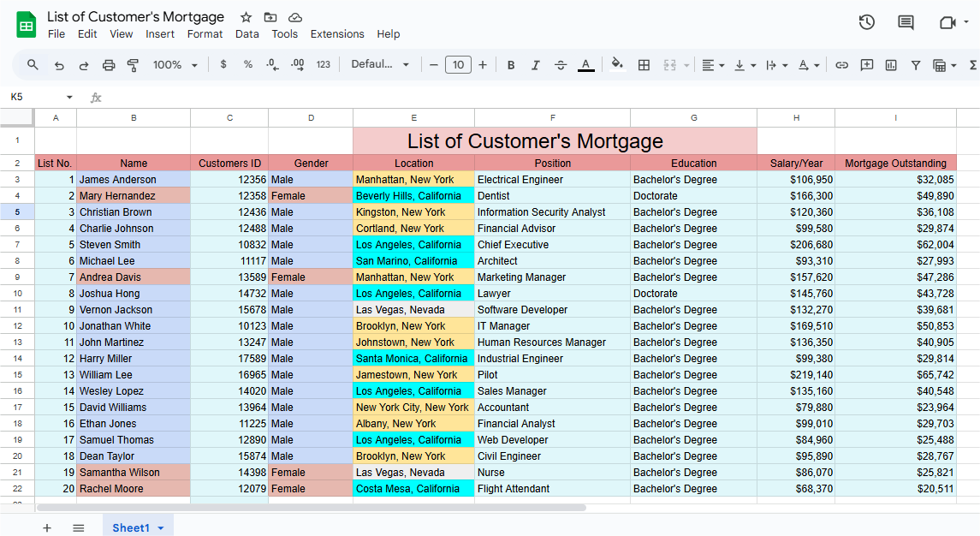This screenshot has width=980, height=536.
Task: Star this spreadsheet
Action: coord(246,17)
